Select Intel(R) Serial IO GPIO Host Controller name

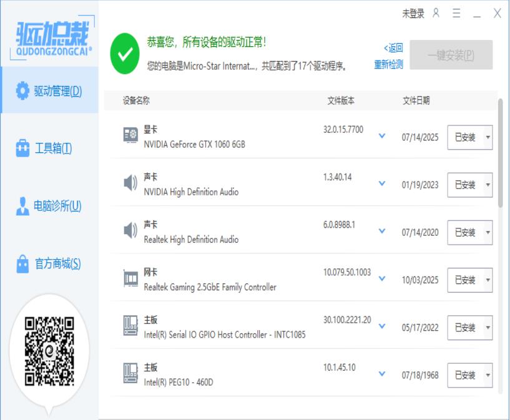[225, 335]
